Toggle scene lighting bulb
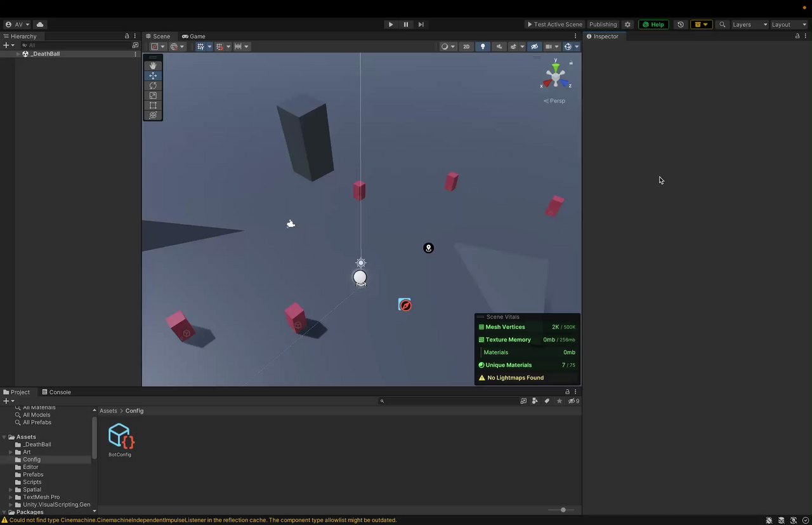Viewport: 812px width, 525px height. (483, 46)
